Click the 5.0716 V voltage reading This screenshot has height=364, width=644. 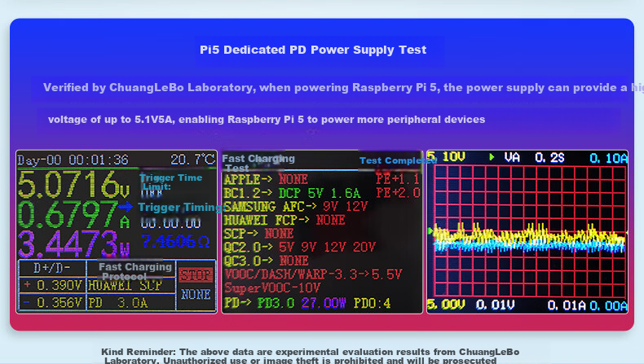pyautogui.click(x=74, y=184)
